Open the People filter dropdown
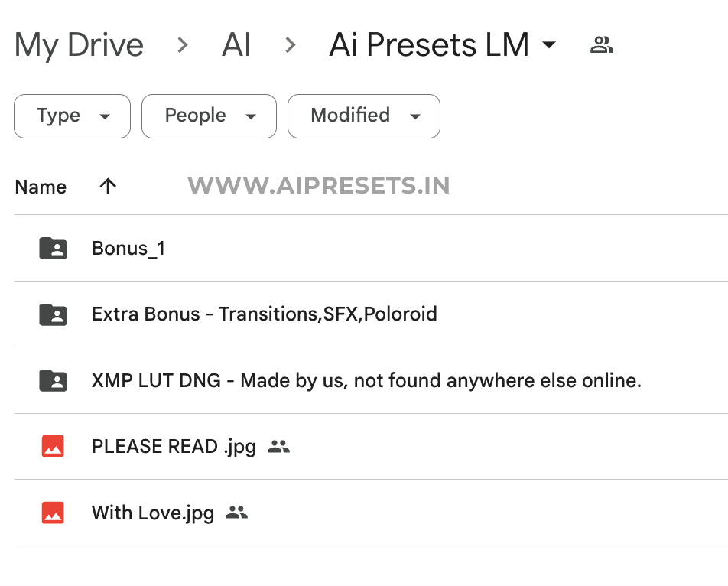 [209, 116]
